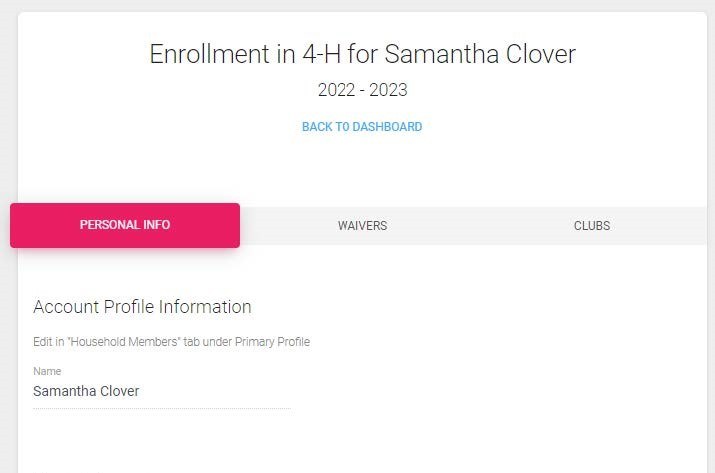Click the Enrollment in 4-H page heading
This screenshot has width=715, height=473.
[363, 54]
